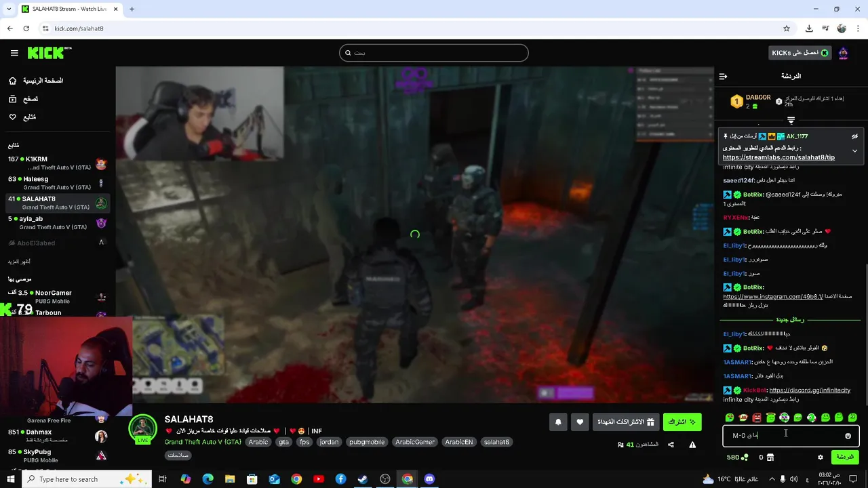
Task: Expand the gift leaderboard chevron
Action: click(791, 121)
